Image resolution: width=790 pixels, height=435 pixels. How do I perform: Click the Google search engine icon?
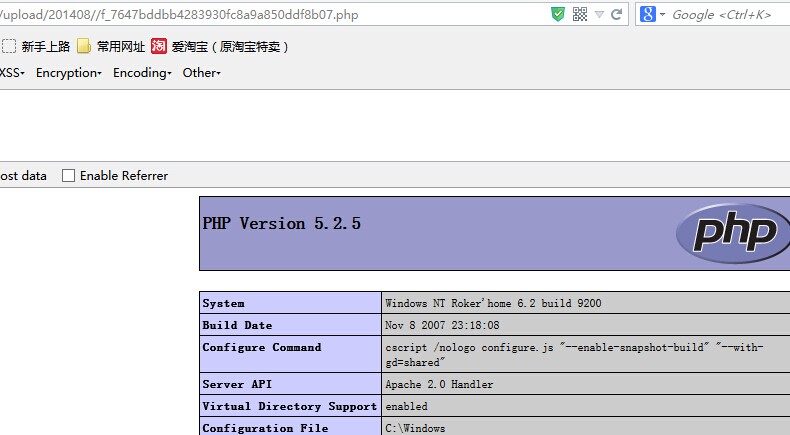click(x=647, y=14)
